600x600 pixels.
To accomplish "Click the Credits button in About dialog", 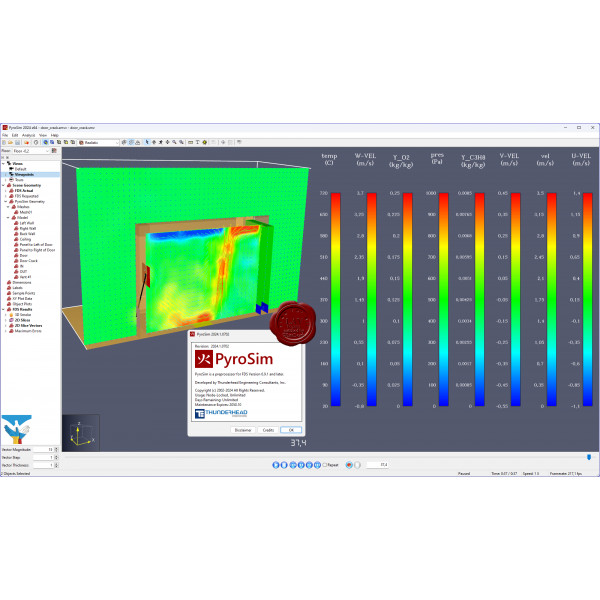I will pos(268,430).
